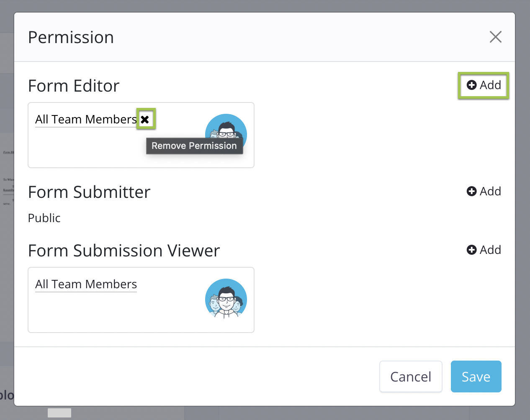Screen dimensions: 530x420
Task: Click the partially hidden text at bottom left
Action: tap(6, 395)
